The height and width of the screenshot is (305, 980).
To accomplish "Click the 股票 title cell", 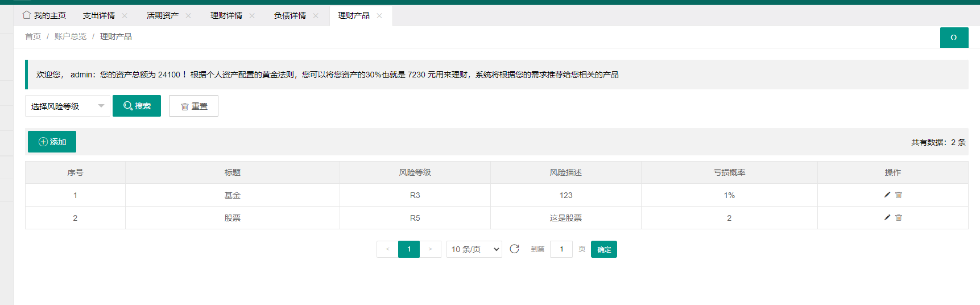I will pyautogui.click(x=233, y=218).
